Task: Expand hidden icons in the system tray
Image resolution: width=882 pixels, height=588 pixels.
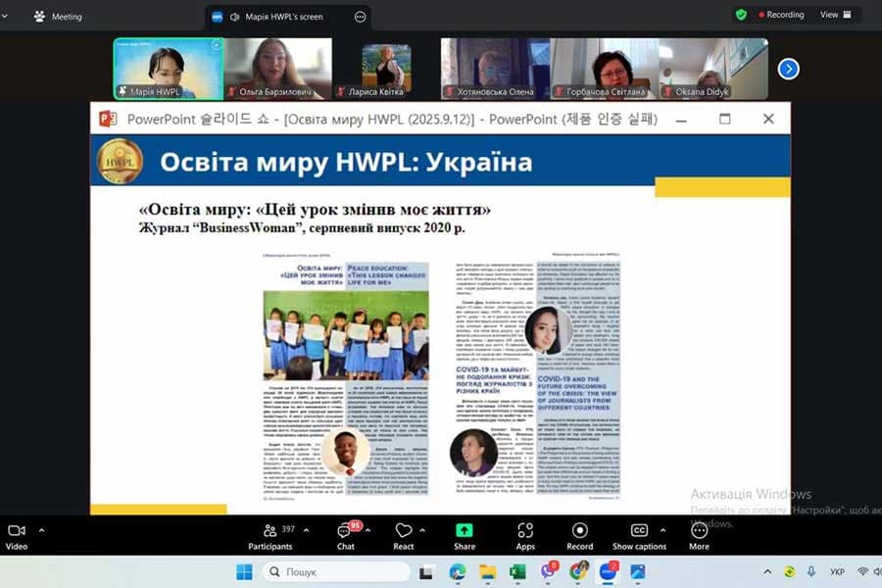Action: pyautogui.click(x=767, y=570)
